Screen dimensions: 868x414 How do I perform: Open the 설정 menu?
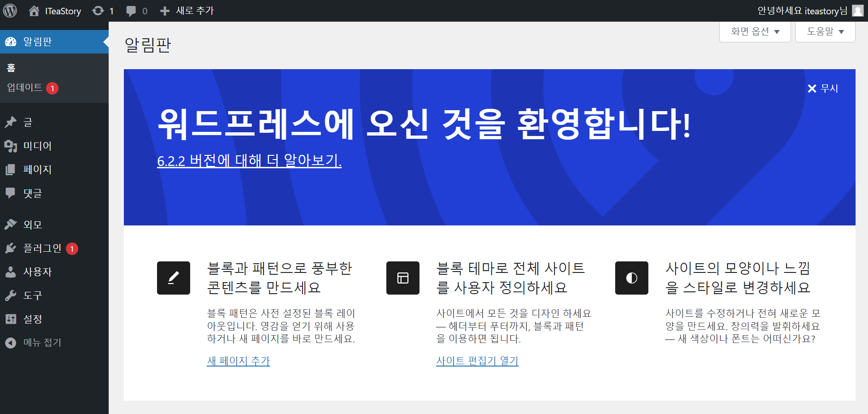pos(54,319)
